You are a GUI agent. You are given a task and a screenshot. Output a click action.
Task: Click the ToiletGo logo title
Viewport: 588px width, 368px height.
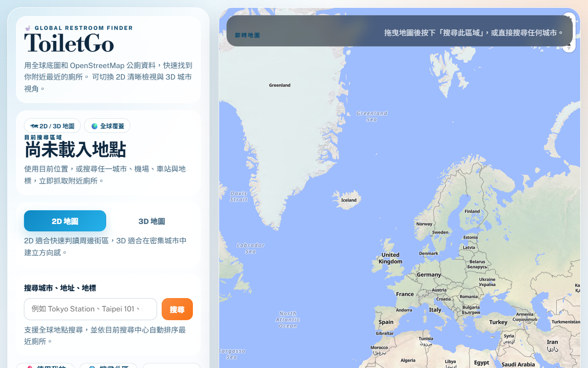click(69, 44)
